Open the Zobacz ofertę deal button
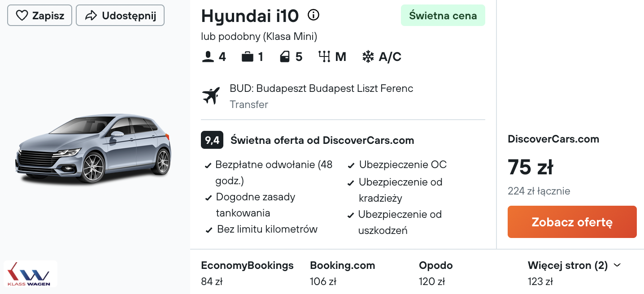Screen dimensions: 644x294 click(x=572, y=222)
